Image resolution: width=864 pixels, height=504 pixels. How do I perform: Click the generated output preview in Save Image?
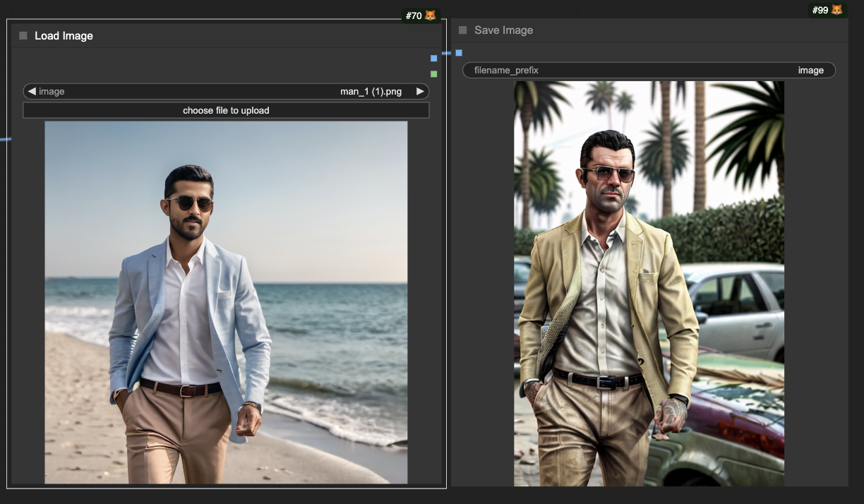coord(649,283)
